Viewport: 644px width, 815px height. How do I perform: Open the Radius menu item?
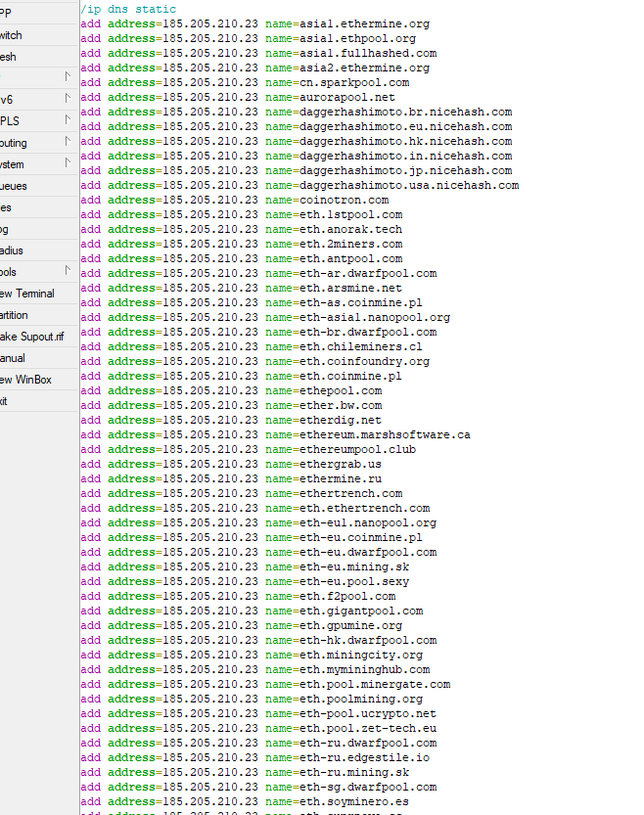click(38, 250)
